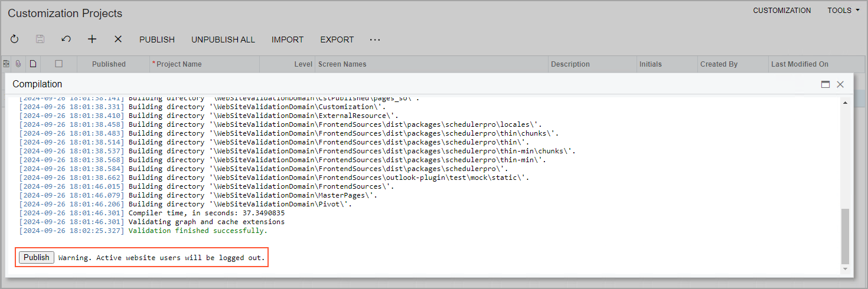Click the Customization Projects page title

coord(65,13)
